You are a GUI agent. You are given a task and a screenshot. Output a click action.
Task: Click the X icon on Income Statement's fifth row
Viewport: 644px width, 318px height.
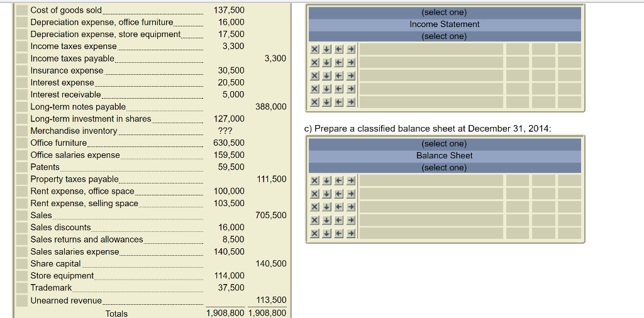coord(314,102)
